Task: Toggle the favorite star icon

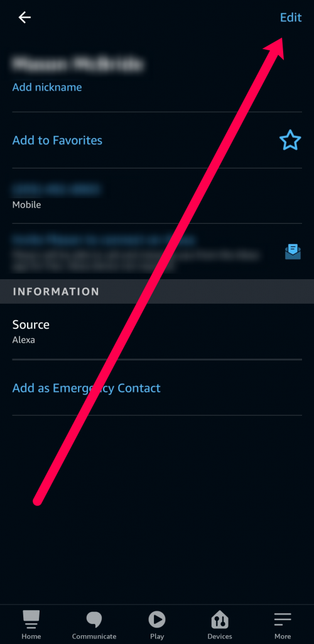Action: coord(290,140)
